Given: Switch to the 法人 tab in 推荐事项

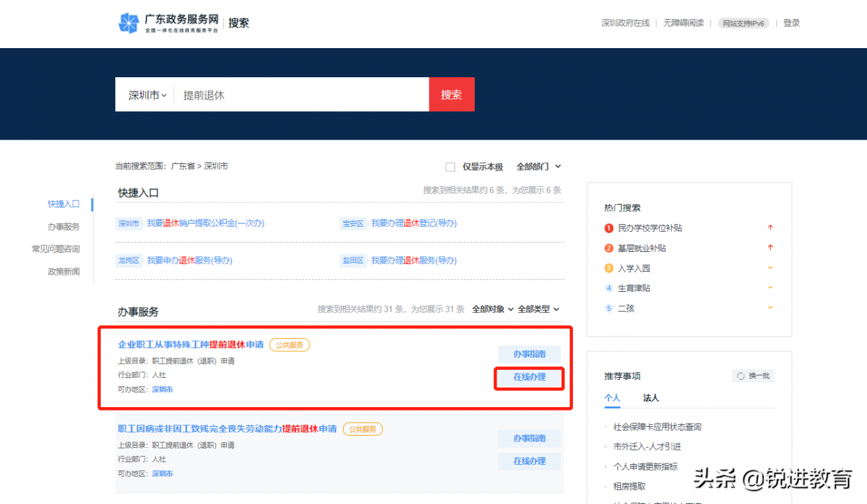Looking at the screenshot, I should [650, 398].
